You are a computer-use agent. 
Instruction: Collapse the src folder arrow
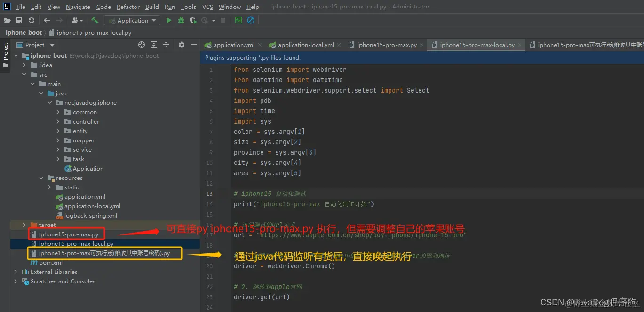pyautogui.click(x=24, y=75)
